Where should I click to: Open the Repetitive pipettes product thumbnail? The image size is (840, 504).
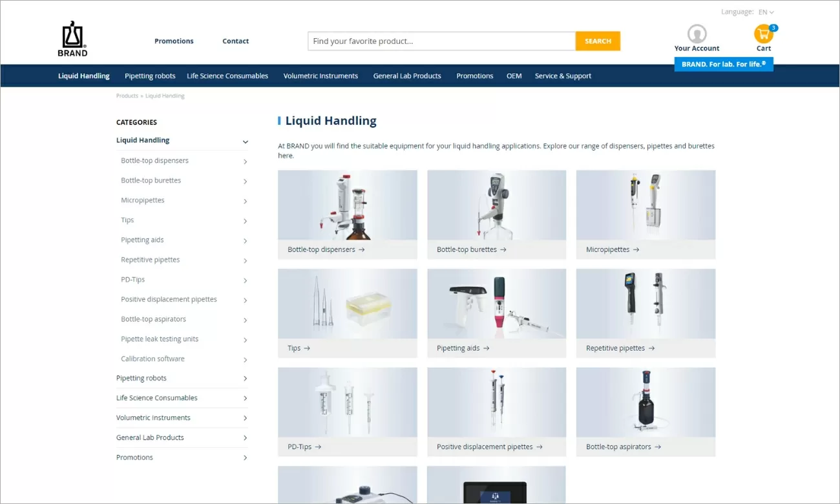click(x=646, y=304)
